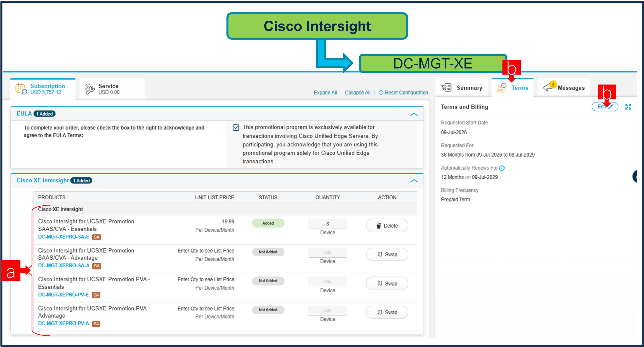The width and height of the screenshot is (644, 347).
Task: Open the Subscription tab
Action: (43, 89)
